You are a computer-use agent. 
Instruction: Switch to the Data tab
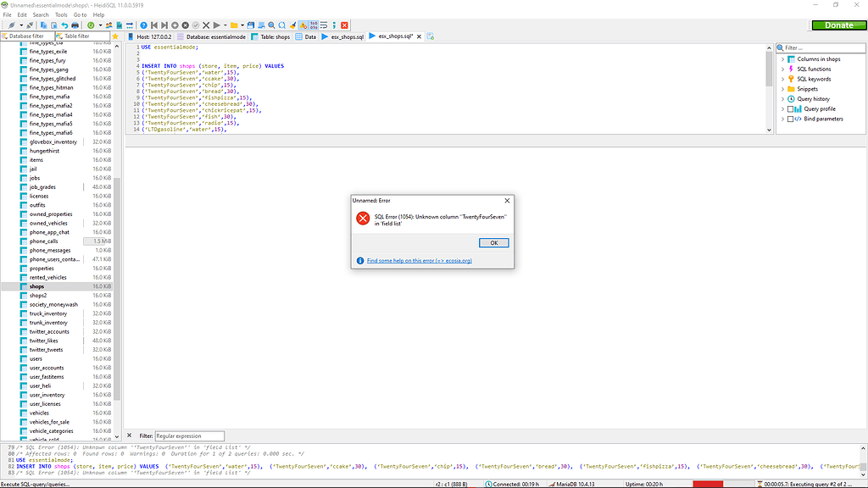coord(305,36)
